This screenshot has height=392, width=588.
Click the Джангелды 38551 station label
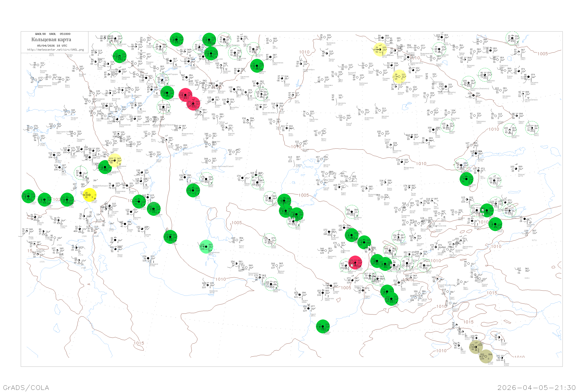point(345,251)
